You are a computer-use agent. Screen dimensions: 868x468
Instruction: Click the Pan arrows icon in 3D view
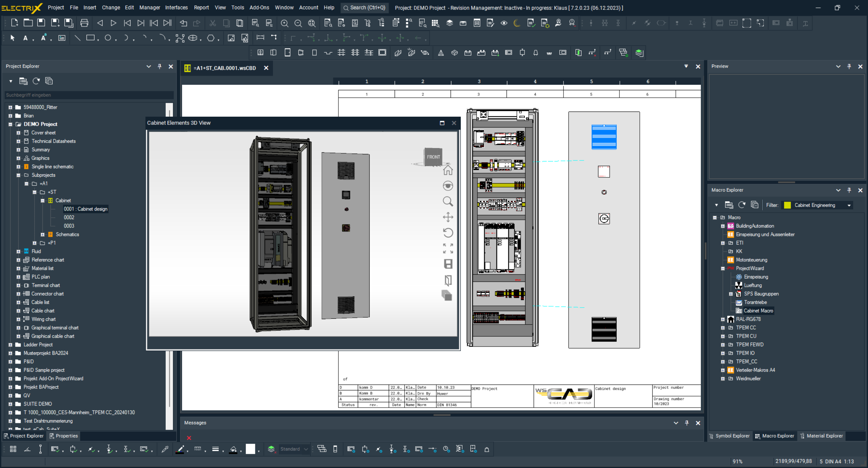[x=448, y=217]
